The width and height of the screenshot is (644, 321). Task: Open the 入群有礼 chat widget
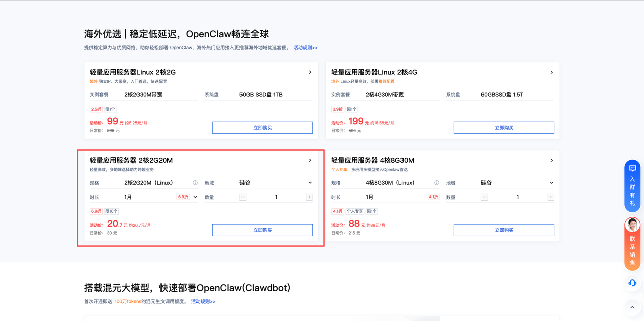tap(632, 186)
